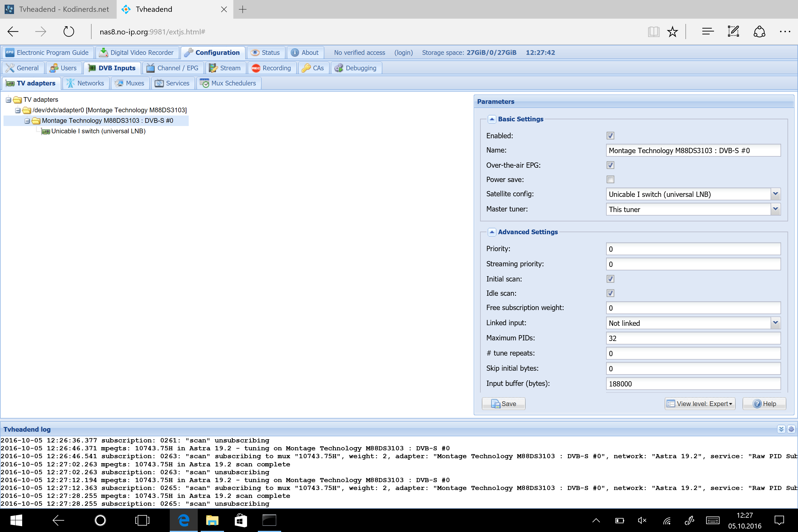Open the log settings gear icon
Screen dimensions: 798x532
point(791,429)
